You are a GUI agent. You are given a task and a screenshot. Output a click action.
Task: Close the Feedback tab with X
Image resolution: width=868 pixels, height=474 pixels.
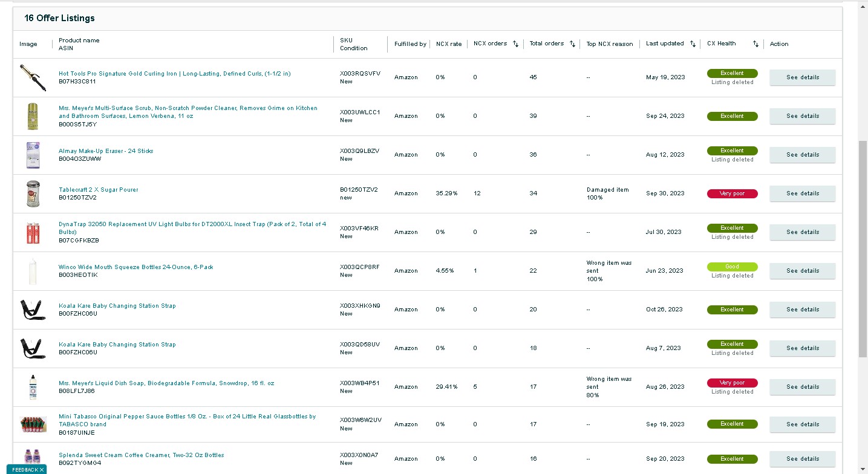pyautogui.click(x=42, y=470)
